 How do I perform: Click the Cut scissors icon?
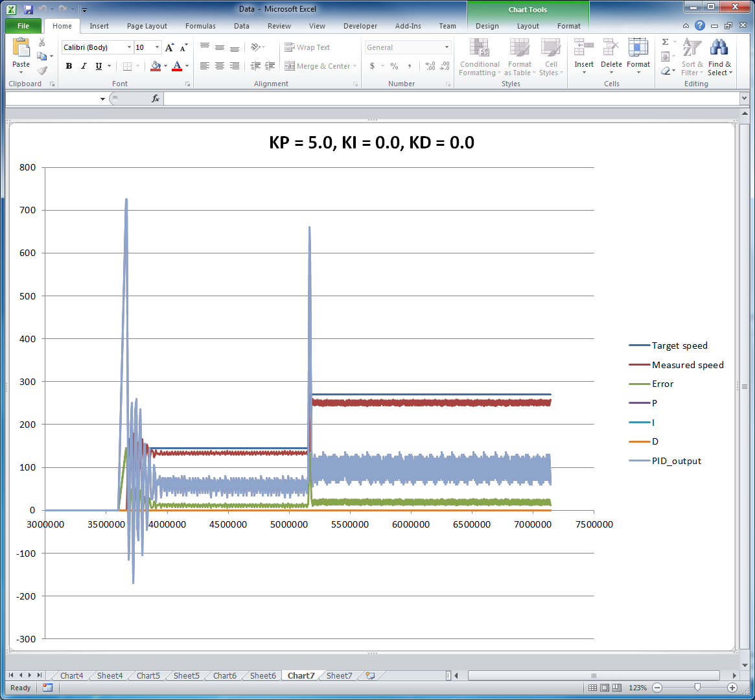[x=42, y=42]
